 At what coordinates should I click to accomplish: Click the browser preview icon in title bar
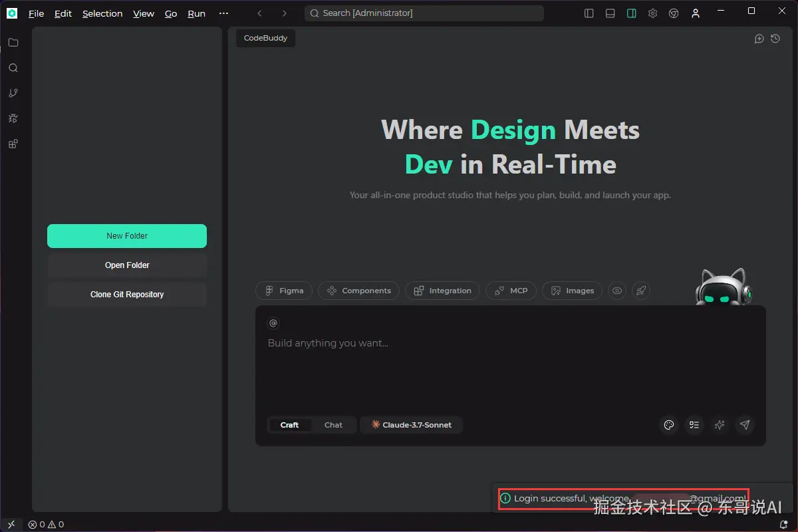[x=674, y=13]
